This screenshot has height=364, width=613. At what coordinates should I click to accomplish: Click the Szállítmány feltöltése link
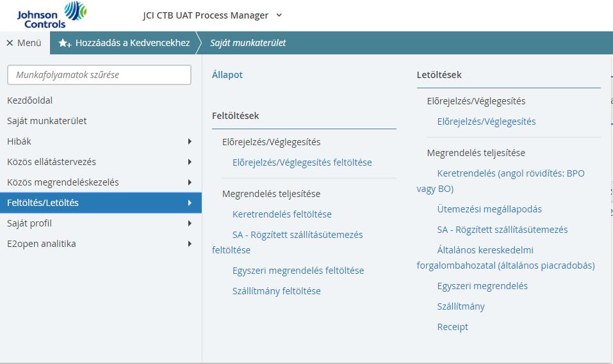click(277, 291)
